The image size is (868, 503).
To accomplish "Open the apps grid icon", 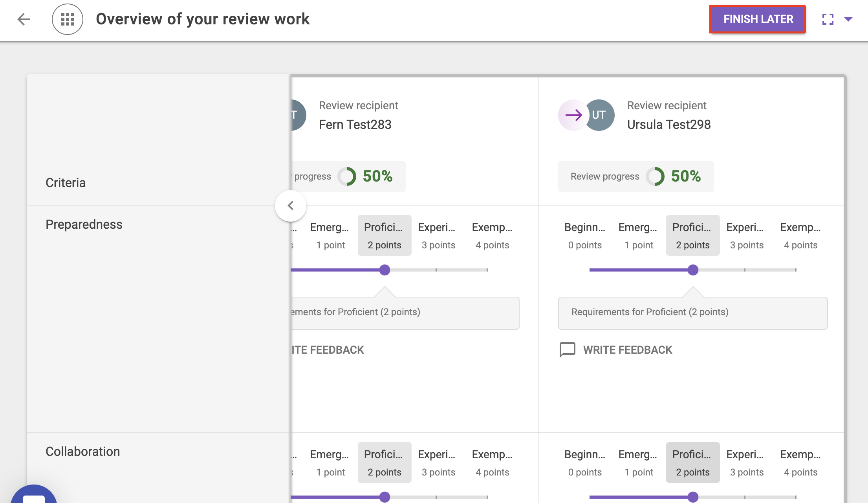I will [68, 19].
